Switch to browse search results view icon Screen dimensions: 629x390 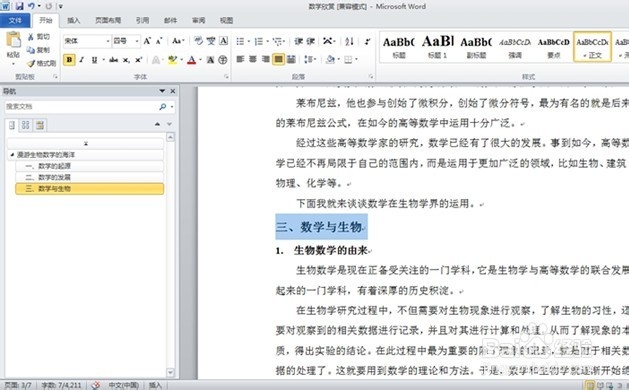click(40, 125)
